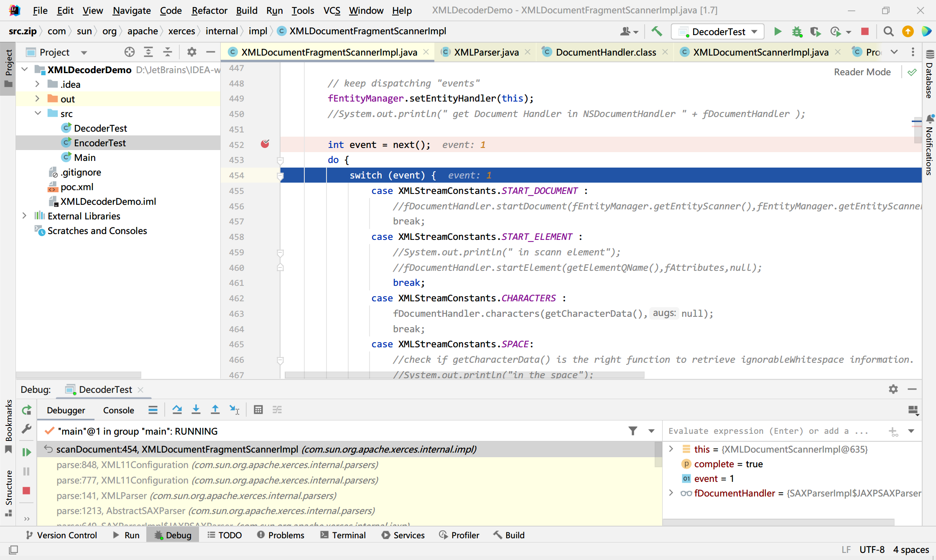Select Opened File locate target icon in Project panel
The height and width of the screenshot is (560, 936).
(130, 52)
